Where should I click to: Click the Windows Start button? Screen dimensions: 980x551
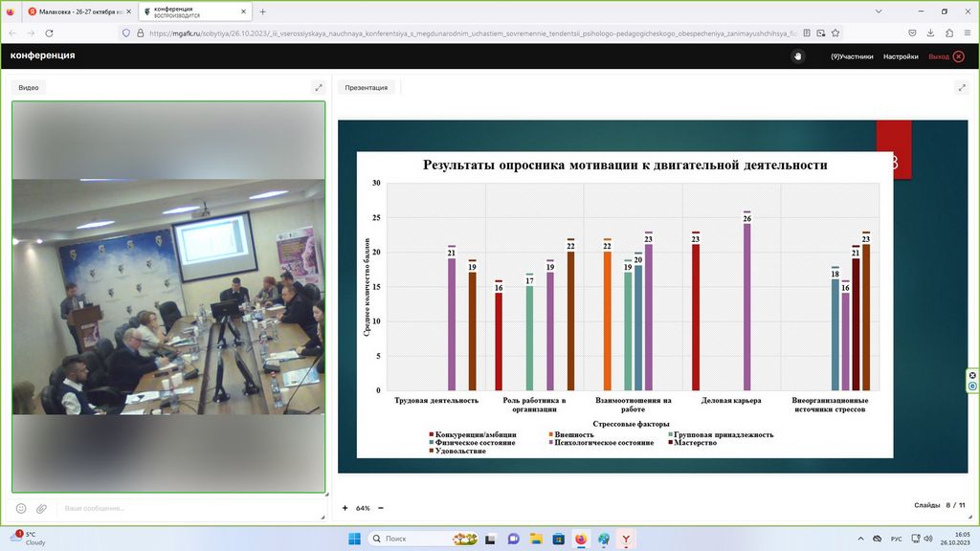353,539
